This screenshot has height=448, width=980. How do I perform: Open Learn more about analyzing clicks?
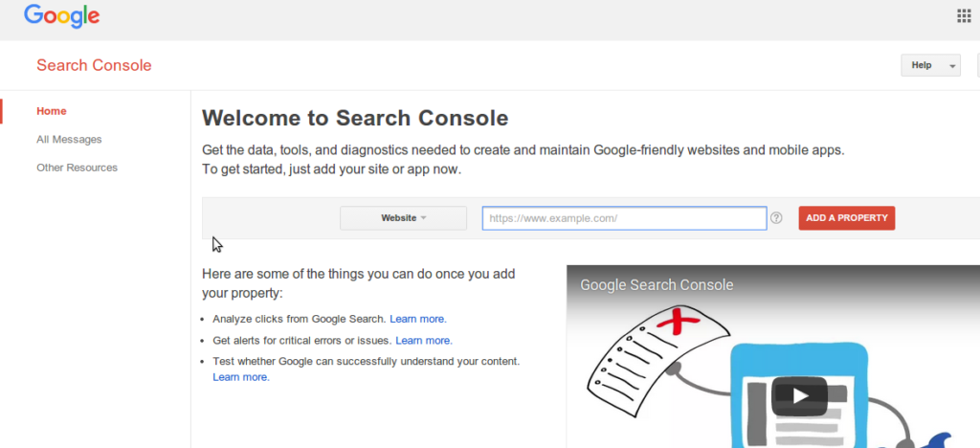pyautogui.click(x=417, y=319)
